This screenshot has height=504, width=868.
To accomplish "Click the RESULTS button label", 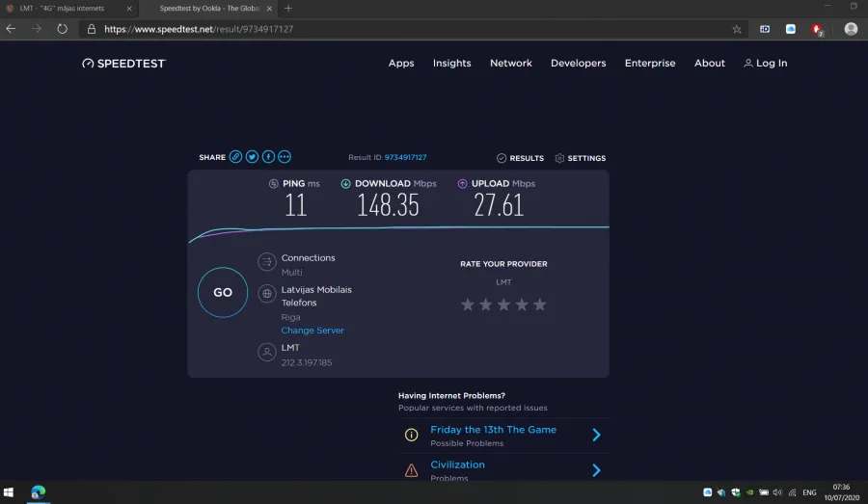I will (x=527, y=158).
